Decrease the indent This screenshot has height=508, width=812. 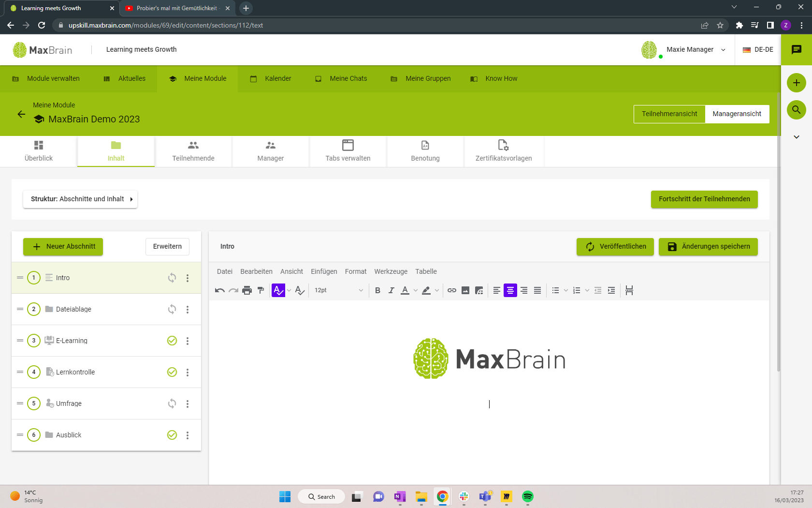click(x=598, y=290)
